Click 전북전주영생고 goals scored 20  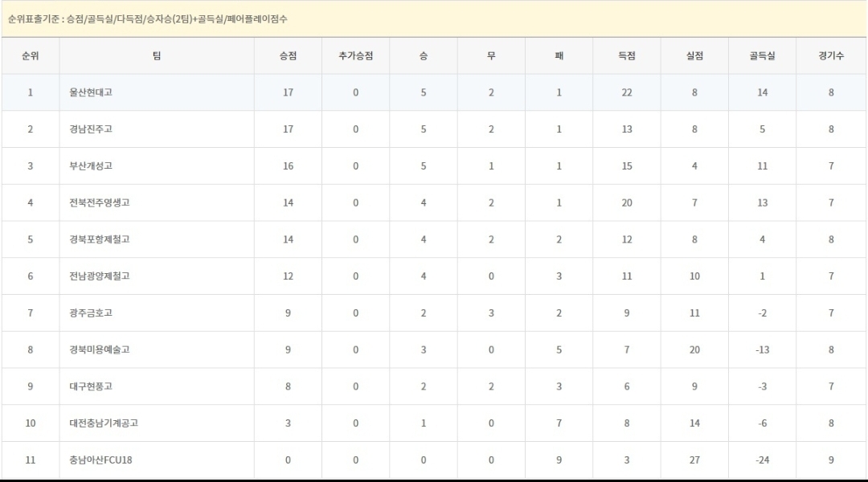pyautogui.click(x=627, y=202)
